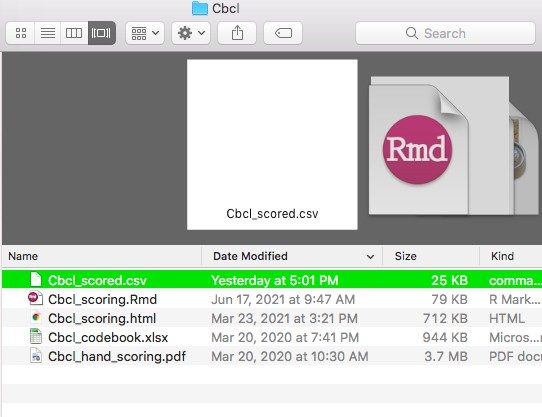Switch to icon view
Viewport: 542px width, 417px height.
coord(20,33)
